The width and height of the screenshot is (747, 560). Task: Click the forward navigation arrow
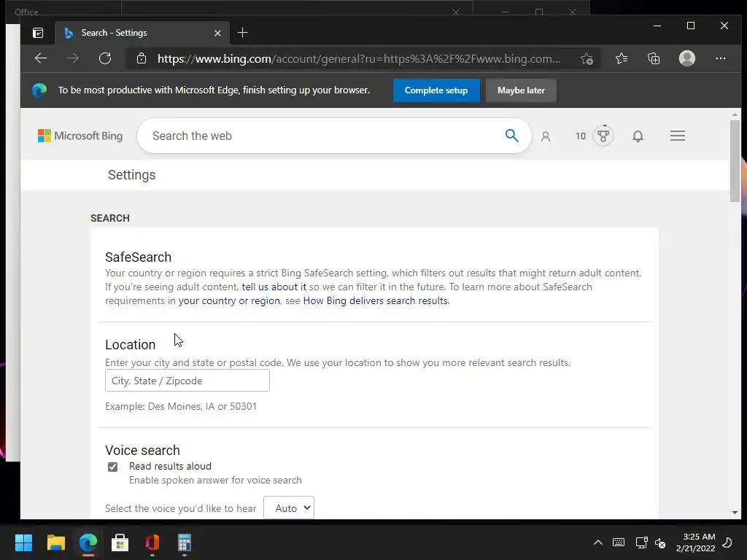[x=73, y=58]
